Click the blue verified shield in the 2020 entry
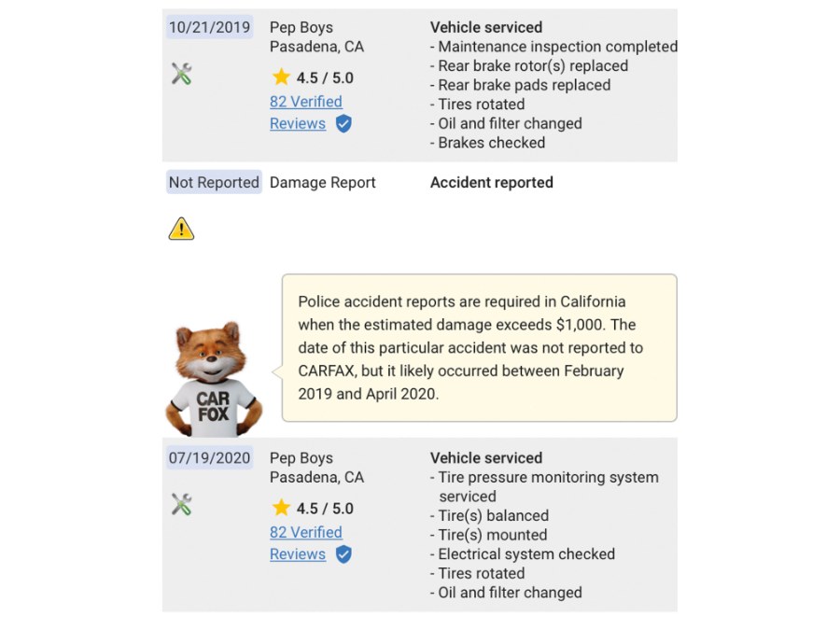The image size is (840, 630). click(343, 554)
